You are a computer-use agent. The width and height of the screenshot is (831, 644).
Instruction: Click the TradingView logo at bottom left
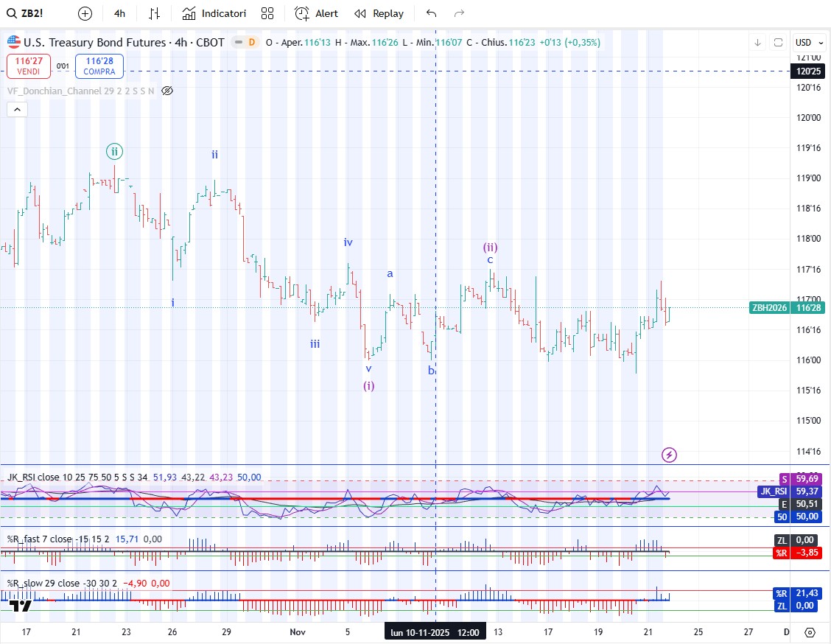coord(21,606)
